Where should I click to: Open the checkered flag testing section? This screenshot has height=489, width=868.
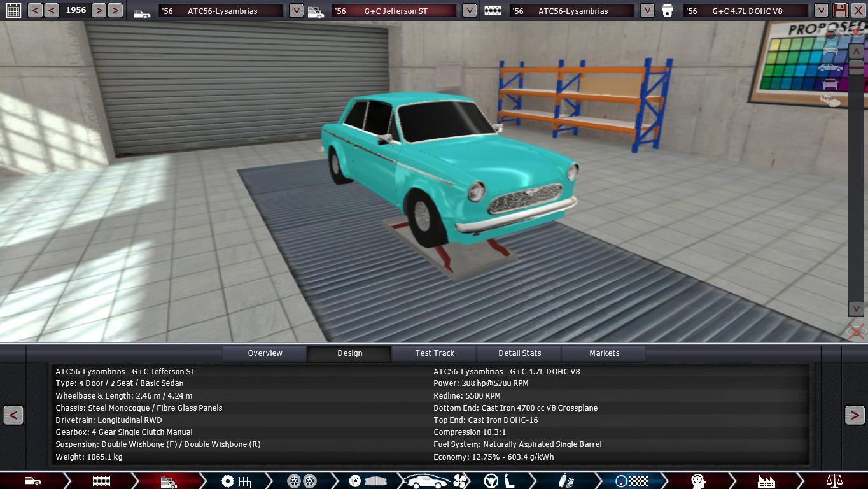(x=632, y=481)
